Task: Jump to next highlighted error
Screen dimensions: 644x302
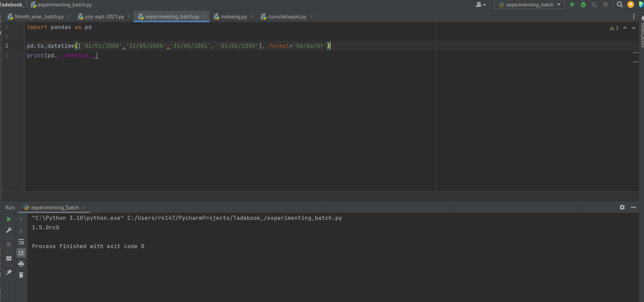Action: click(x=634, y=28)
